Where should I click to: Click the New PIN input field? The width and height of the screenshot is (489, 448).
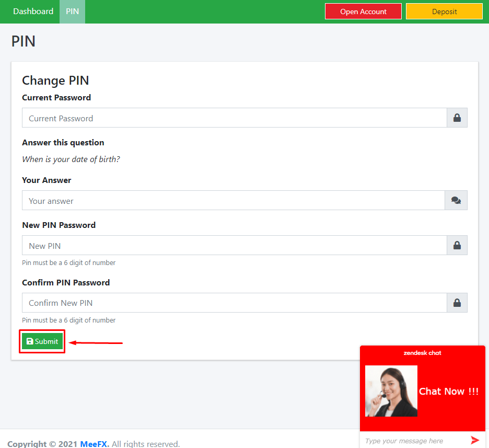[x=234, y=245]
